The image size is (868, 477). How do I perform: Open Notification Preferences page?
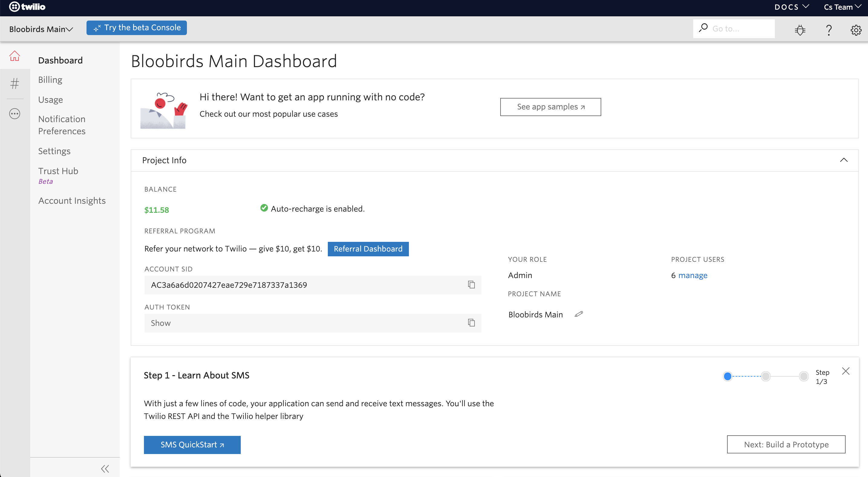pos(62,125)
